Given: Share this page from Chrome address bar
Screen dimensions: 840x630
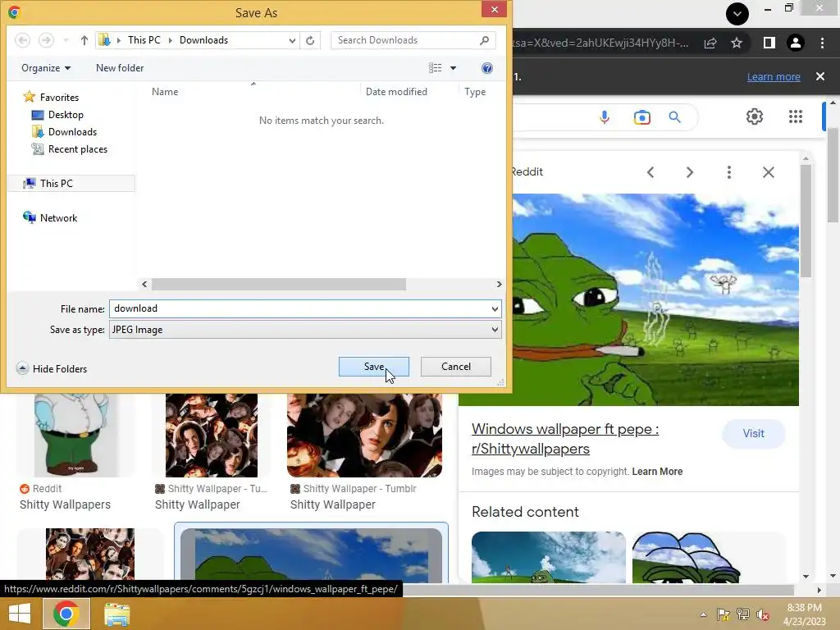Looking at the screenshot, I should pos(710,43).
